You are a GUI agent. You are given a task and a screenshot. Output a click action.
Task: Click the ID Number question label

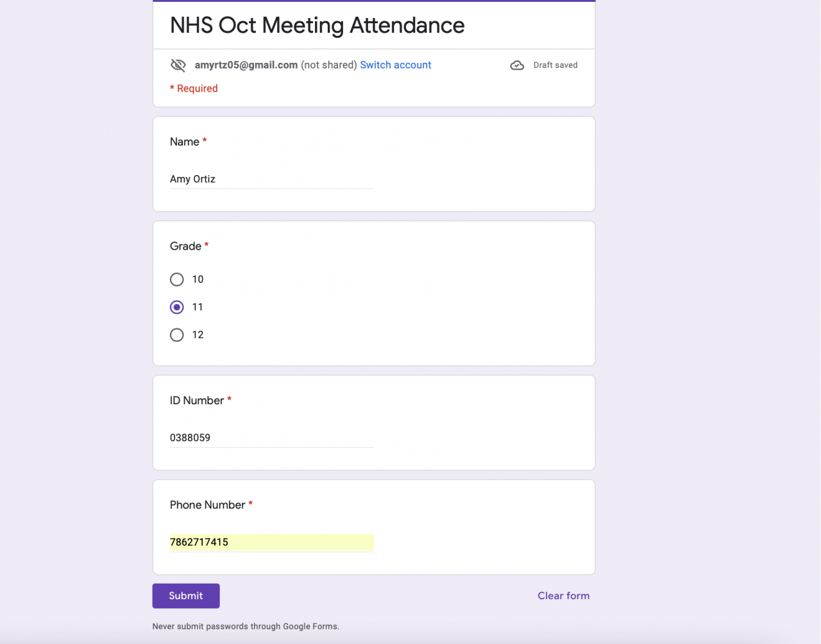(x=197, y=400)
